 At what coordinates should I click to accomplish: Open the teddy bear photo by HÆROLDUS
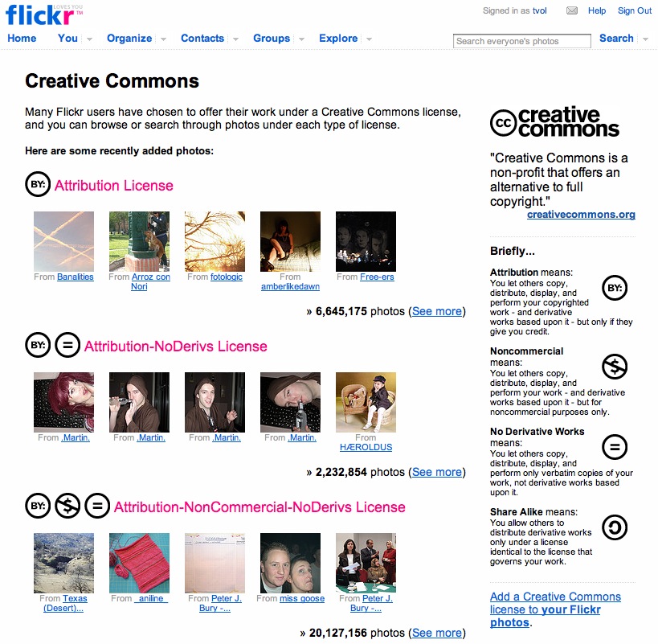366,402
